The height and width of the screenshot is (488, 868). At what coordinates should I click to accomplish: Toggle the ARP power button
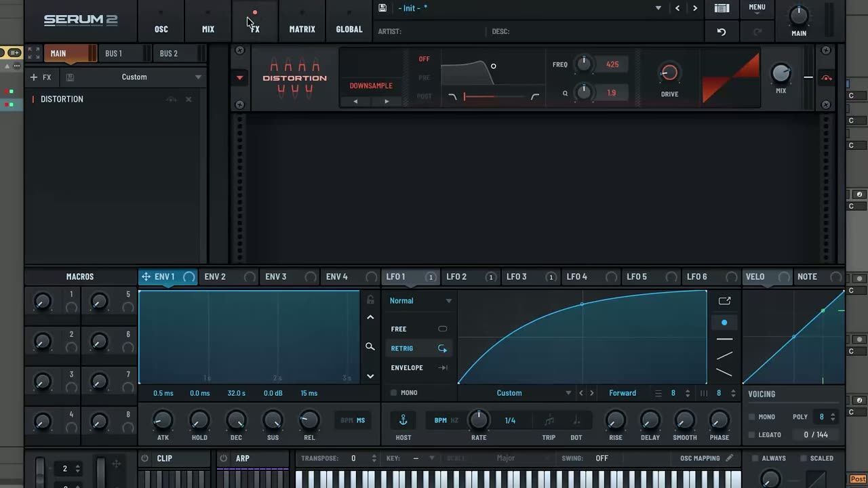tap(223, 459)
